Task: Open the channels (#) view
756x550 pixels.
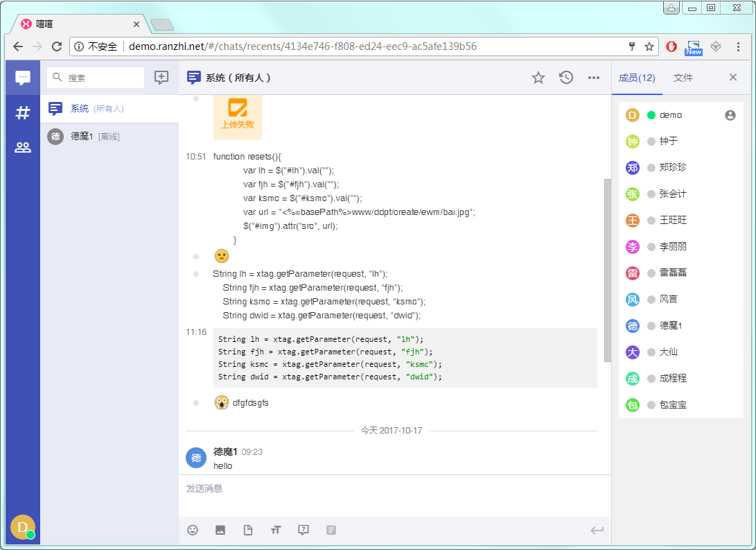Action: click(x=23, y=113)
